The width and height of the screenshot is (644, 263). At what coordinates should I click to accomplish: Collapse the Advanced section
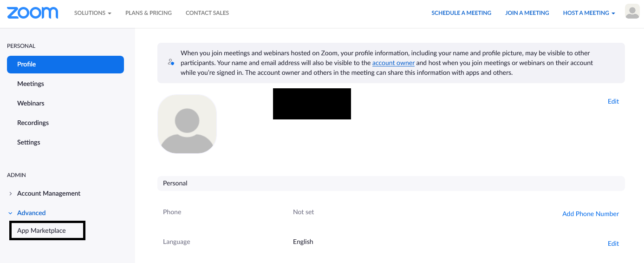tap(31, 213)
